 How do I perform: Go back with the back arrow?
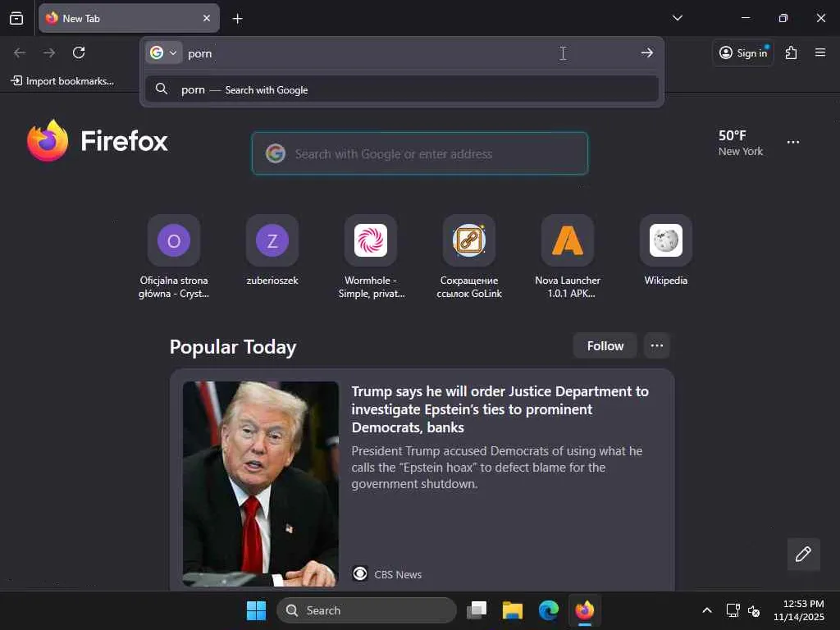click(20, 52)
